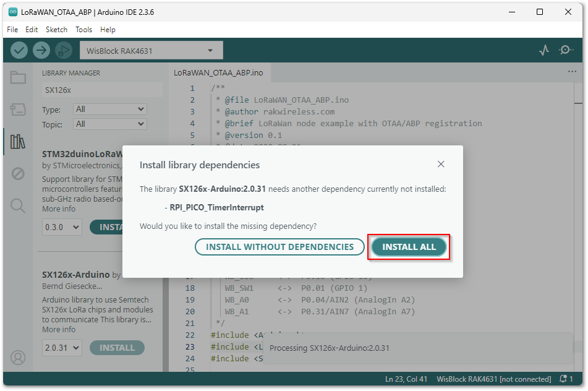Click the Upload sketch arrow icon
This screenshot has height=391, width=588.
[41, 50]
